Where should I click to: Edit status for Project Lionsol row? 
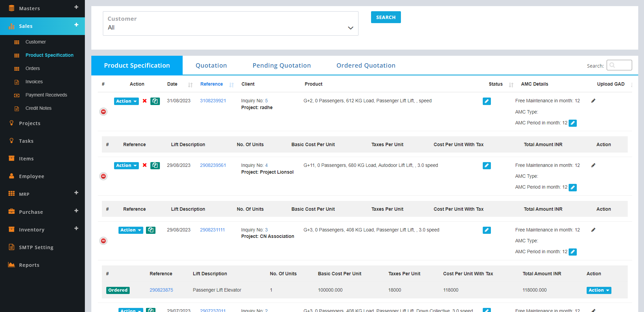pos(487,166)
